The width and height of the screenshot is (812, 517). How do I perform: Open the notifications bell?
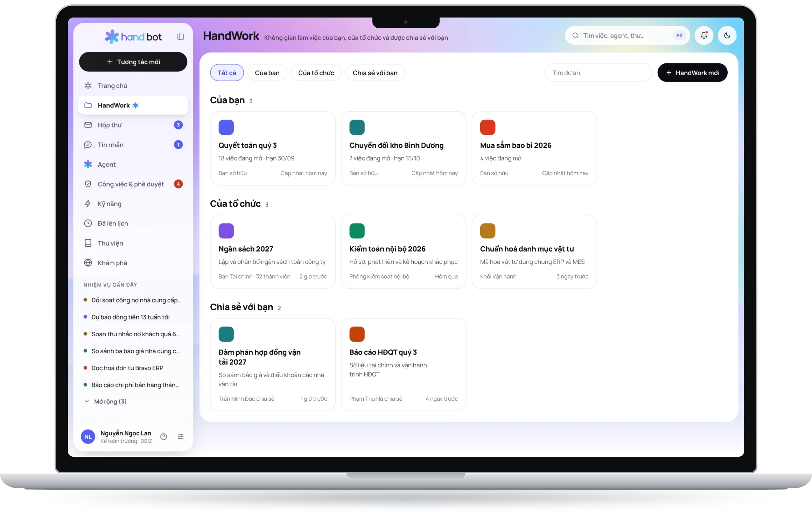click(704, 35)
